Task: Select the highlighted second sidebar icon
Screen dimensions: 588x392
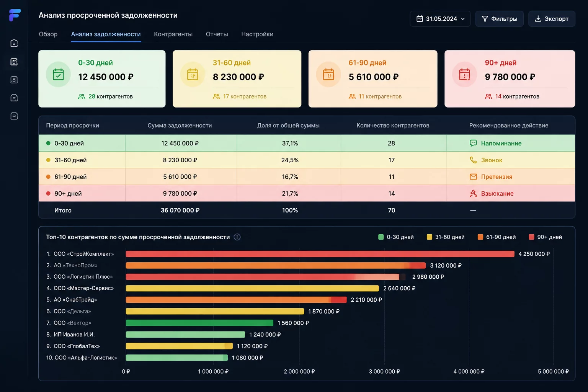Action: coord(14,62)
